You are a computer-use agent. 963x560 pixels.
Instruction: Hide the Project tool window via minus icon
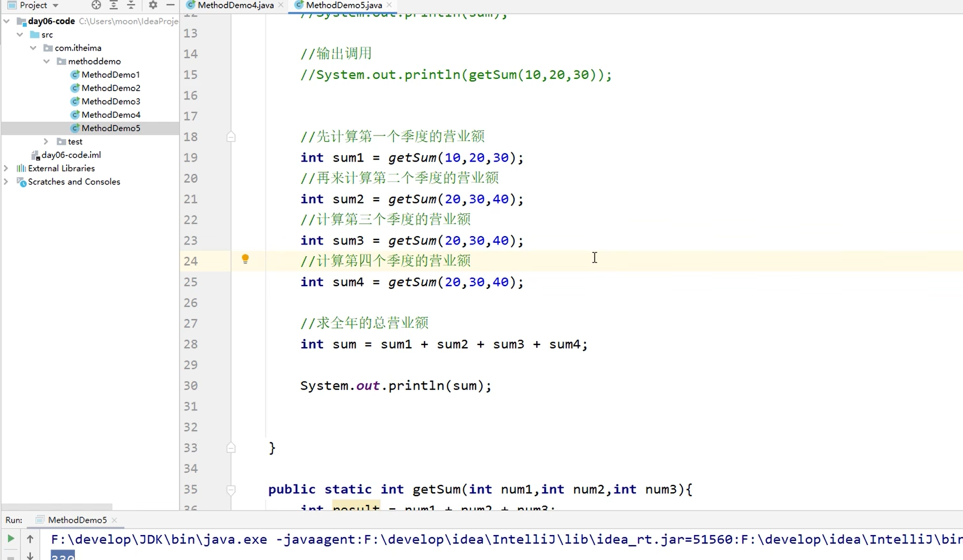coord(170,6)
